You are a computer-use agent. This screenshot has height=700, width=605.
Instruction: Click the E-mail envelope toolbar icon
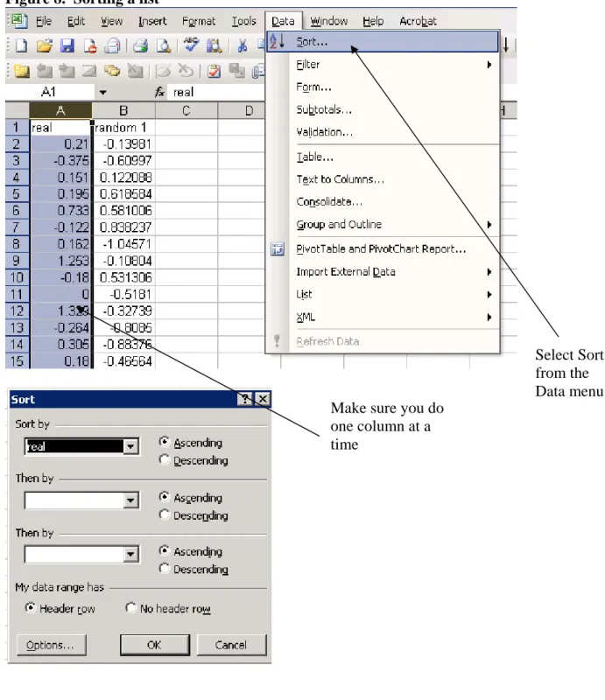pos(112,45)
